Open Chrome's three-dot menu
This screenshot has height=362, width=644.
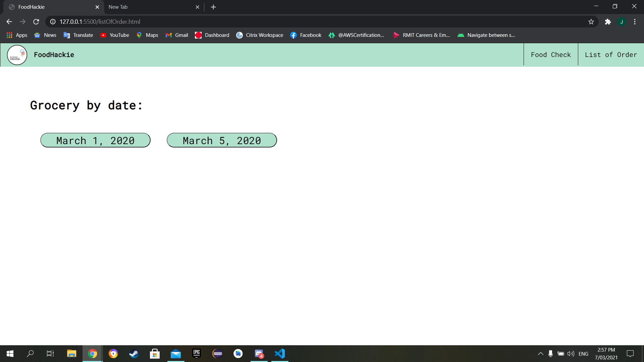tap(635, 22)
